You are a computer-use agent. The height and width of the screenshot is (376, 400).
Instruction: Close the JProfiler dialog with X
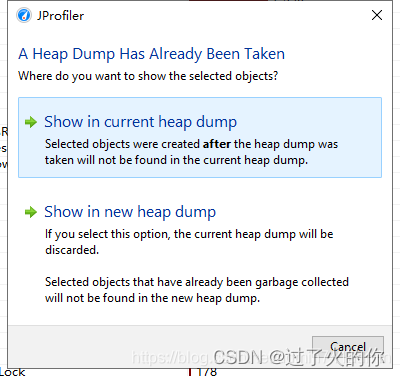377,15
